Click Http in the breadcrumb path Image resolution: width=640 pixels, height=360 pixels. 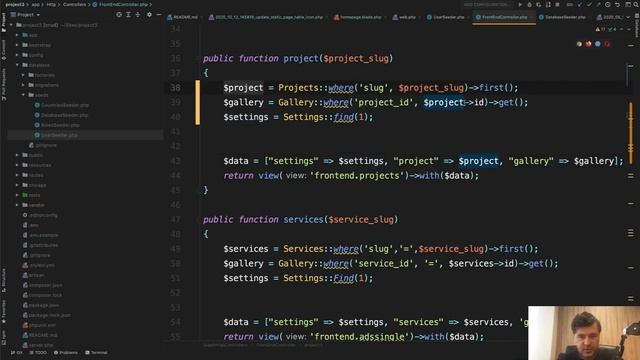pyautogui.click(x=51, y=4)
